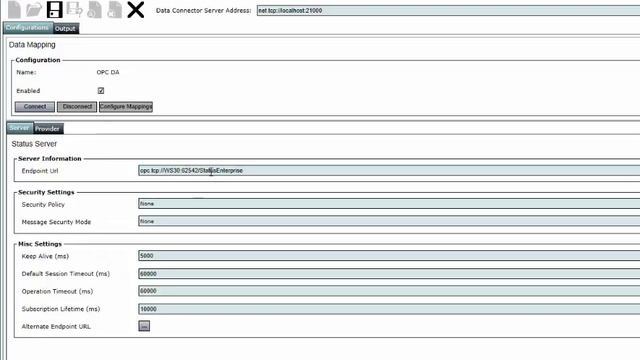Viewport: 640px width, 360px height.
Task: Click the Connect button
Action: tap(35, 107)
